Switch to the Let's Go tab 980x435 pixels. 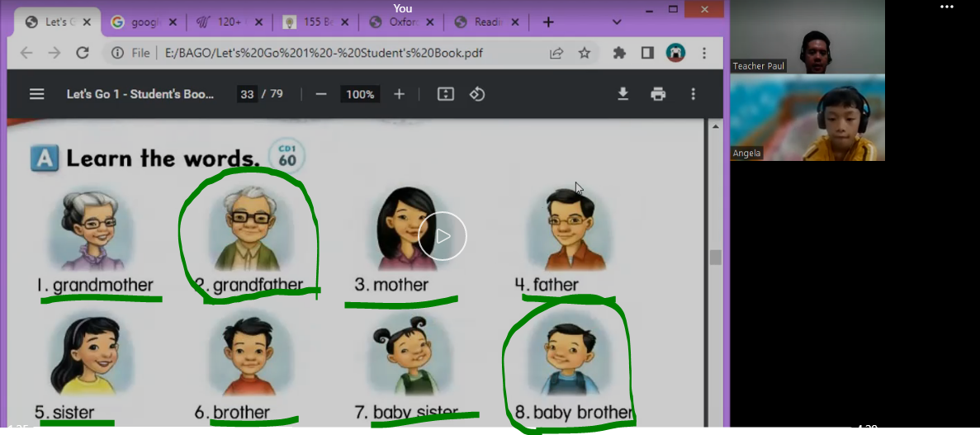point(58,22)
